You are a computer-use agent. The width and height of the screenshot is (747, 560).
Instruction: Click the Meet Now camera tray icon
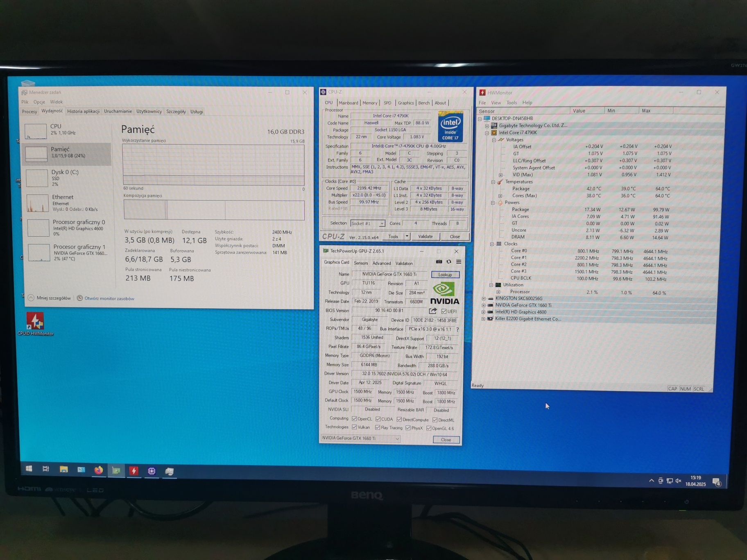coord(661,481)
